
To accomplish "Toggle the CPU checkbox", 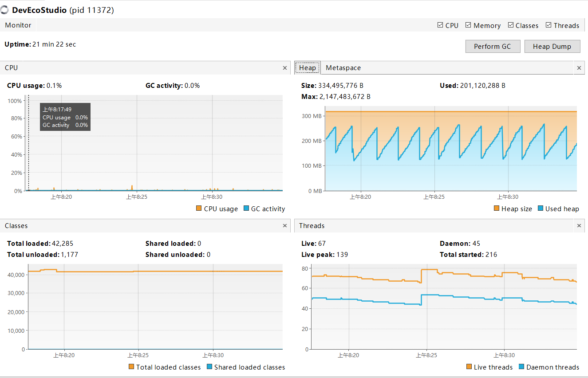I will coord(440,25).
